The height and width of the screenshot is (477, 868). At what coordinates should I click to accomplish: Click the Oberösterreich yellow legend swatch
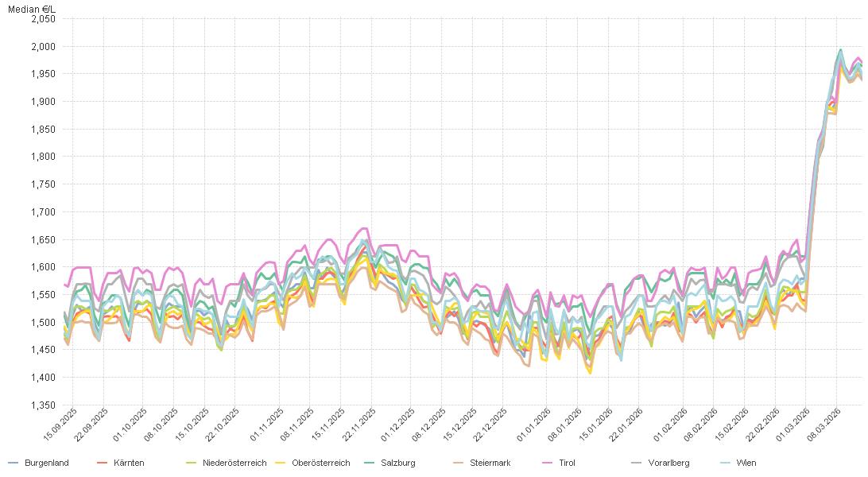coord(280,463)
